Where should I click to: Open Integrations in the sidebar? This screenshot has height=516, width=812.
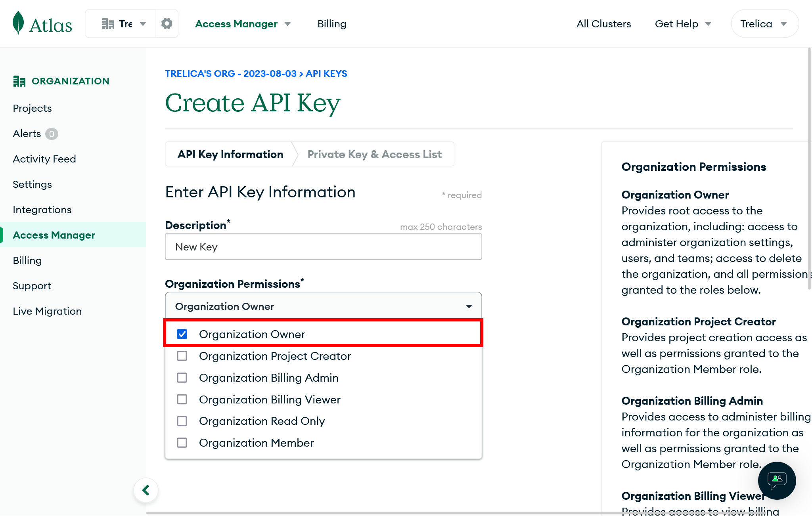click(42, 210)
